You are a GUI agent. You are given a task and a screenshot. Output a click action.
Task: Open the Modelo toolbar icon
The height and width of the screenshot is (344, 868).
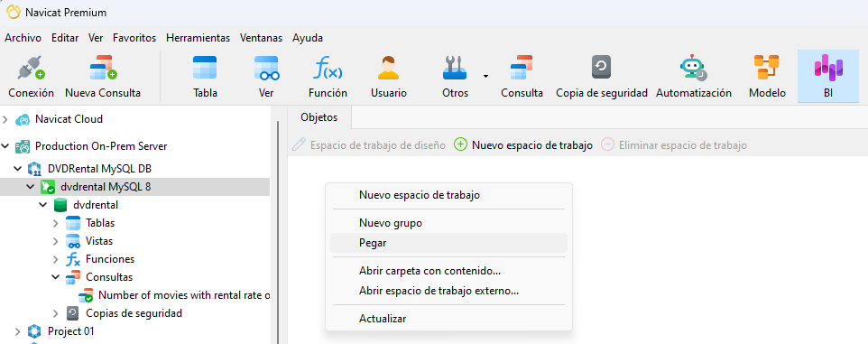767,68
